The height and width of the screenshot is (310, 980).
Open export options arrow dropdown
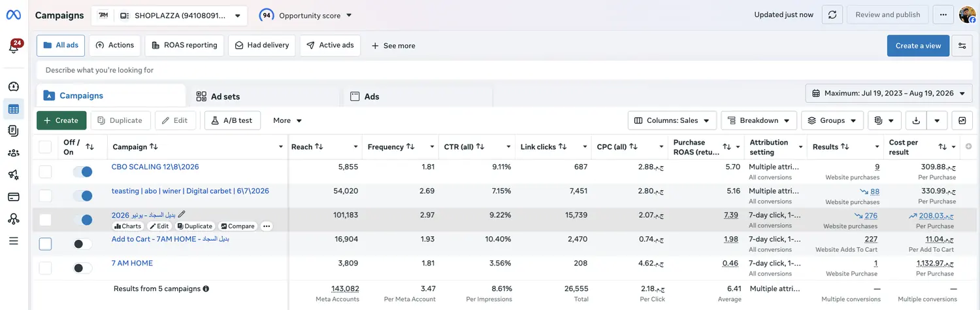tap(938, 120)
